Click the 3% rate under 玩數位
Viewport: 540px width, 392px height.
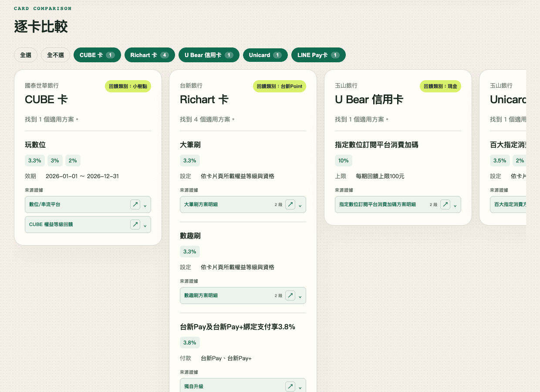[55, 160]
